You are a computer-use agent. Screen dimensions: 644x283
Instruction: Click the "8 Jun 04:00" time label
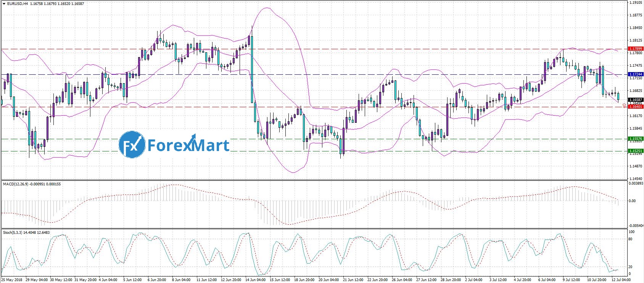[181, 280]
